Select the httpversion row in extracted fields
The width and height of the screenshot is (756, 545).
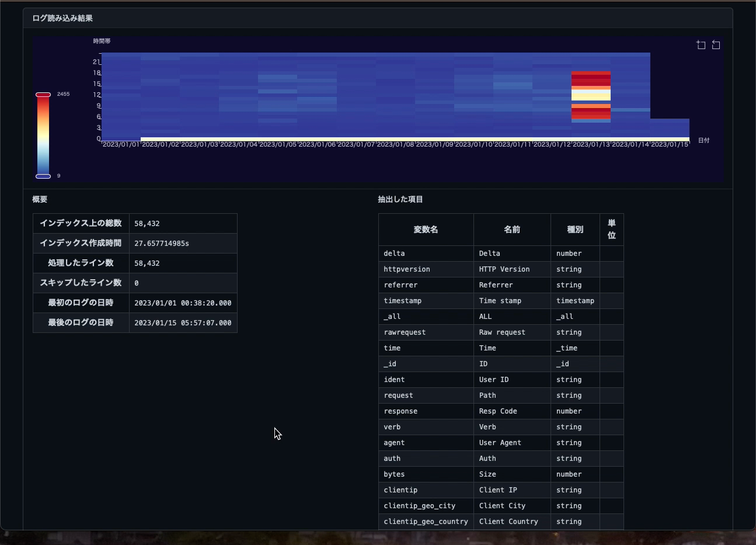pyautogui.click(x=407, y=269)
